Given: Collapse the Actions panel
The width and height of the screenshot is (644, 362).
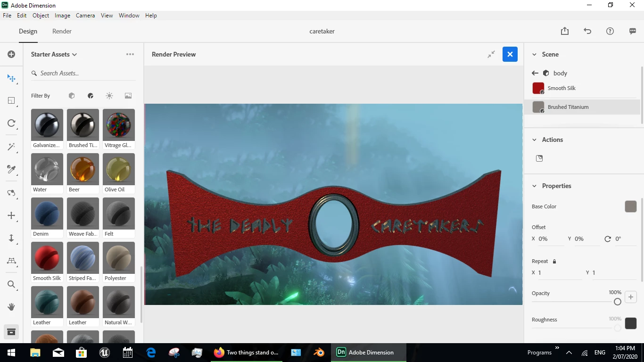Looking at the screenshot, I should click(534, 140).
